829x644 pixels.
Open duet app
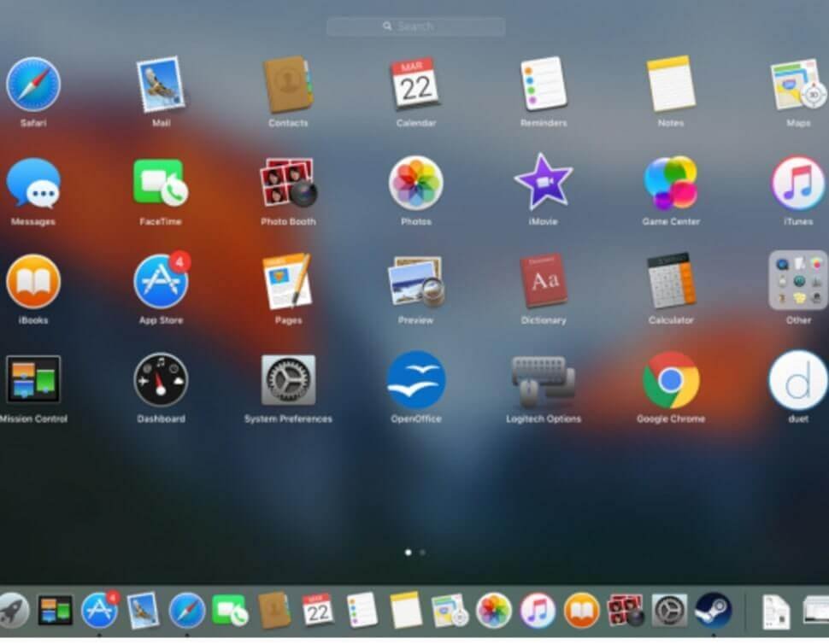point(798,380)
